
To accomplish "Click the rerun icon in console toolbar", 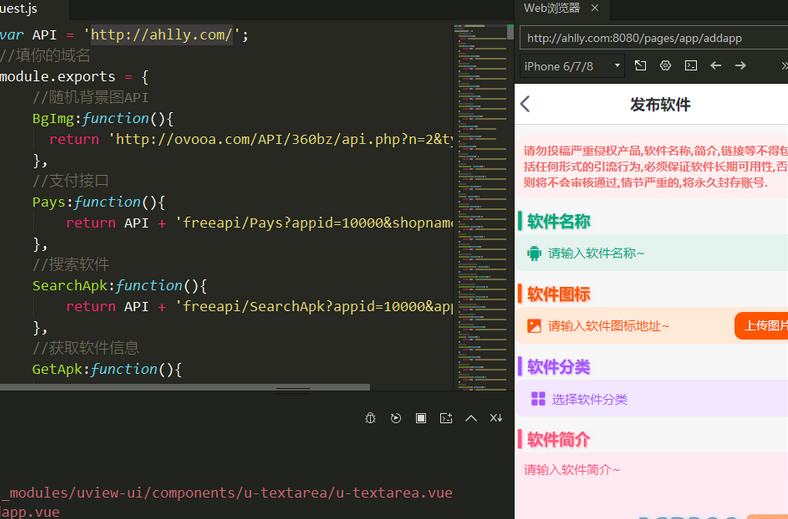I will pyautogui.click(x=396, y=418).
